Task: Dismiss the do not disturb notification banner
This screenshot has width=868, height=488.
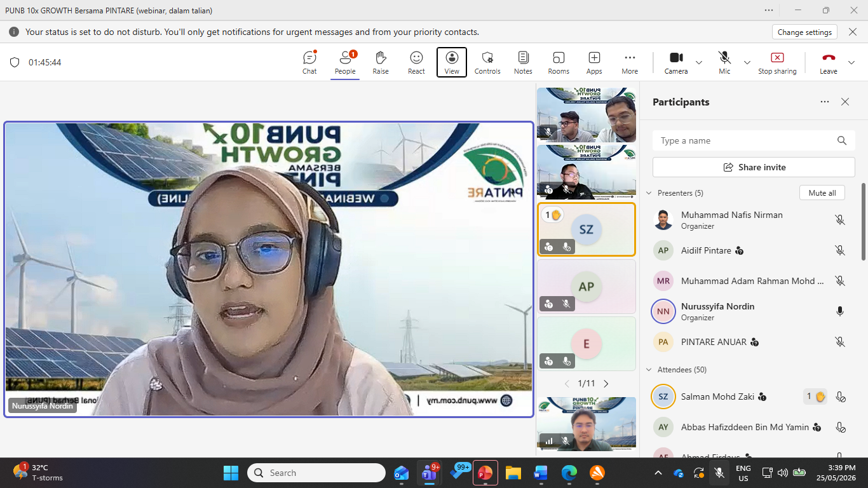Action: [853, 32]
